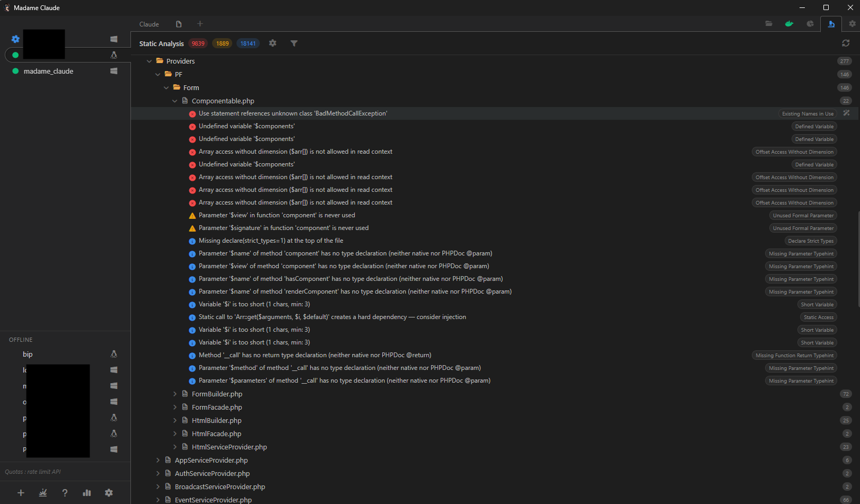
Task: Collapse the Componentable.php file node
Action: [x=175, y=101]
